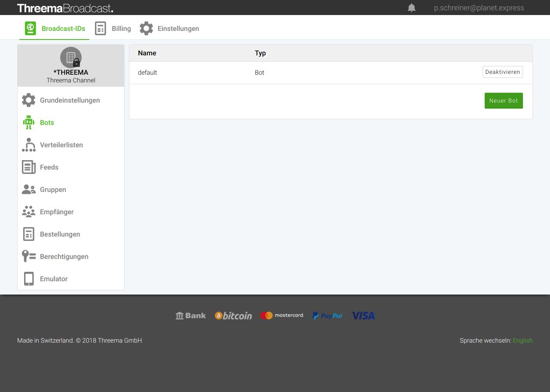The image size is (550, 392).
Task: Click the Feeds newspaper icon
Action: (x=29, y=167)
